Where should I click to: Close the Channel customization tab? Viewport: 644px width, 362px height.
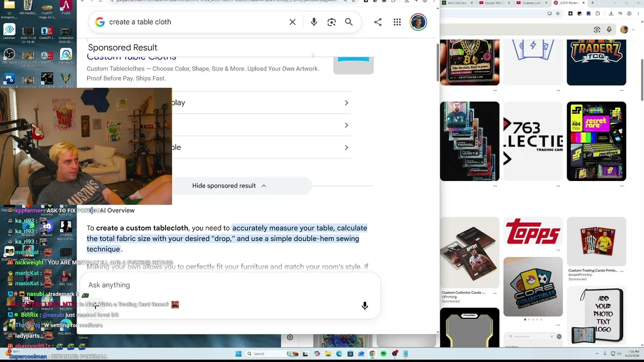point(546,3)
